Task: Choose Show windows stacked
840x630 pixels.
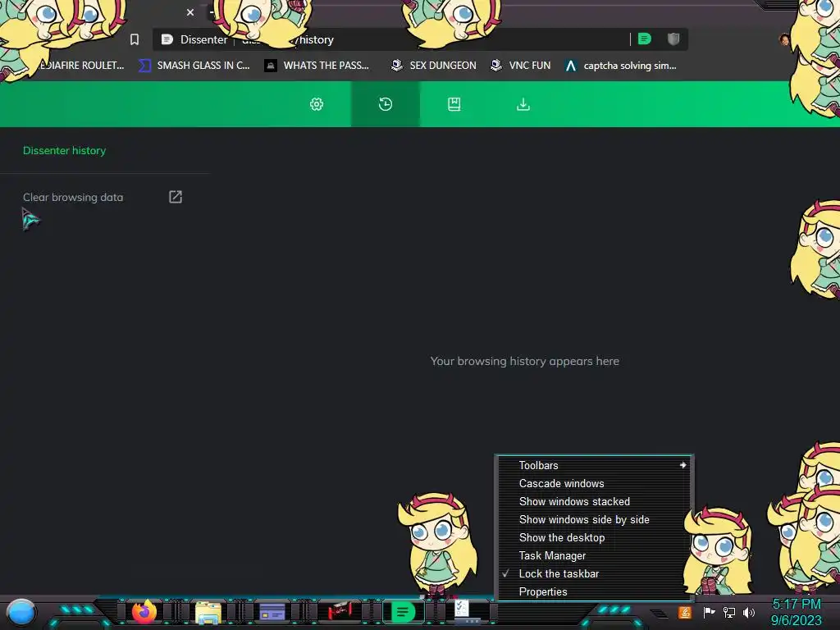Action: [x=594, y=501]
